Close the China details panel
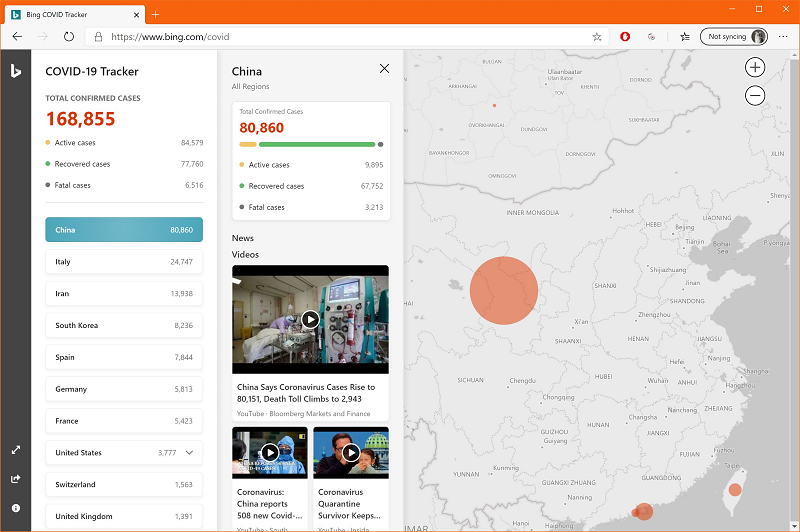The width and height of the screenshot is (800, 532). [384, 69]
